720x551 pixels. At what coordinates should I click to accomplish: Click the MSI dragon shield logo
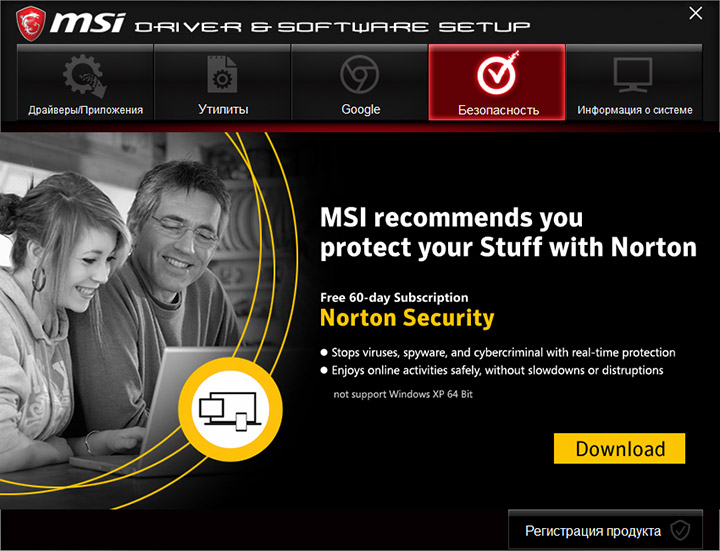(31, 23)
